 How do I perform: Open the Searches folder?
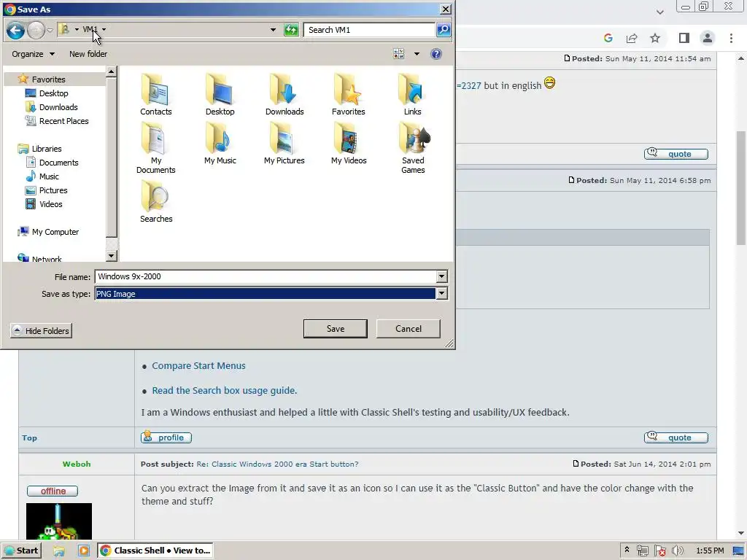tap(156, 201)
